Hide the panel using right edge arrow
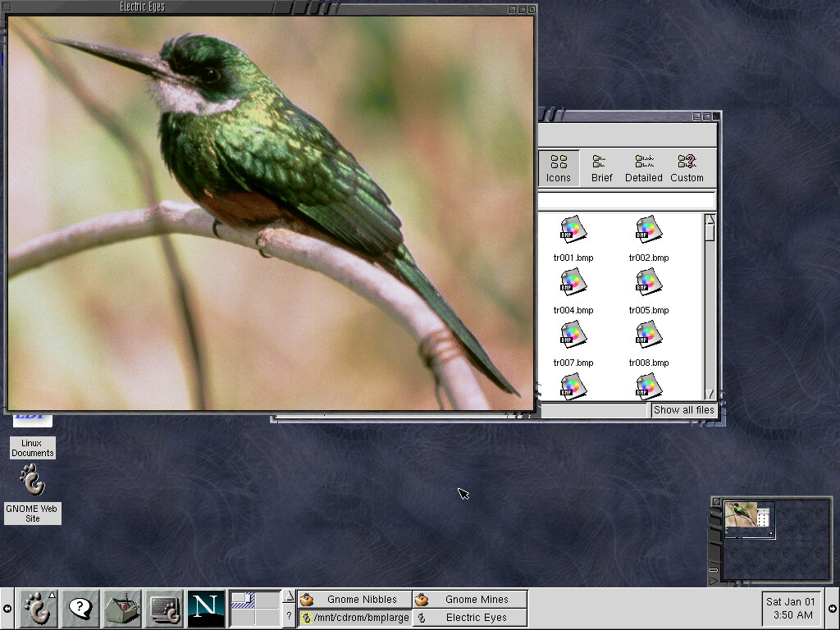This screenshot has height=630, width=840. point(833,609)
